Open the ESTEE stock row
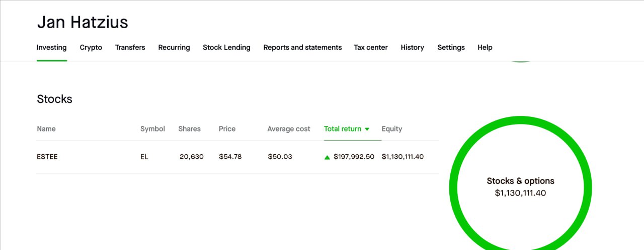Image resolution: width=644 pixels, height=250 pixels. pos(237,157)
